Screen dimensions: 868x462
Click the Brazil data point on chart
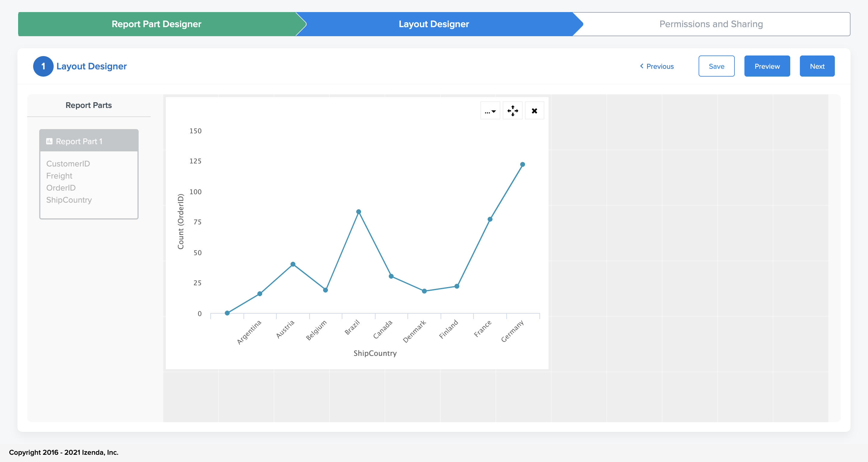[x=359, y=212]
